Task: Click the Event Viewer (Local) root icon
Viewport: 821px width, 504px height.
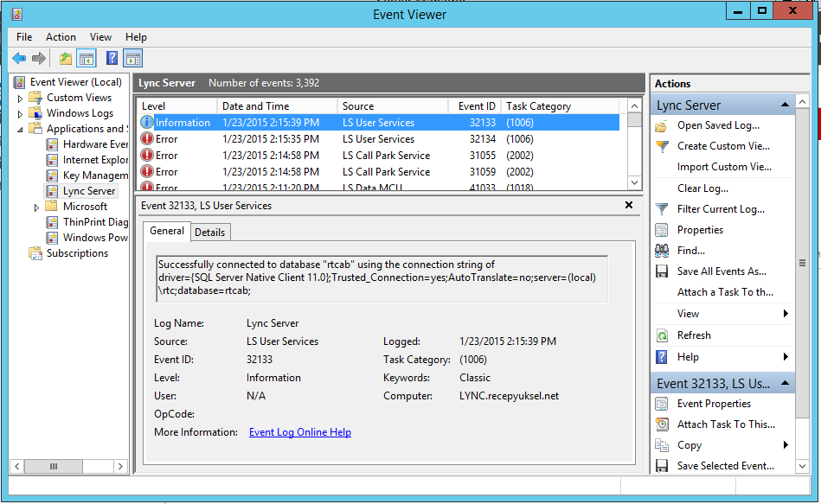Action: (19, 82)
